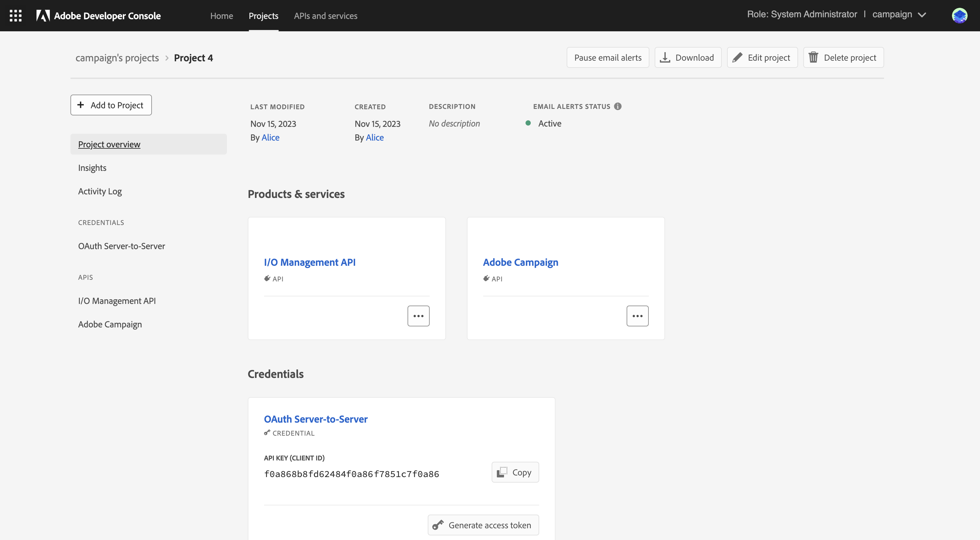Screen dimensions: 980x540
Task: Pause email alerts for this project
Action: (x=608, y=57)
